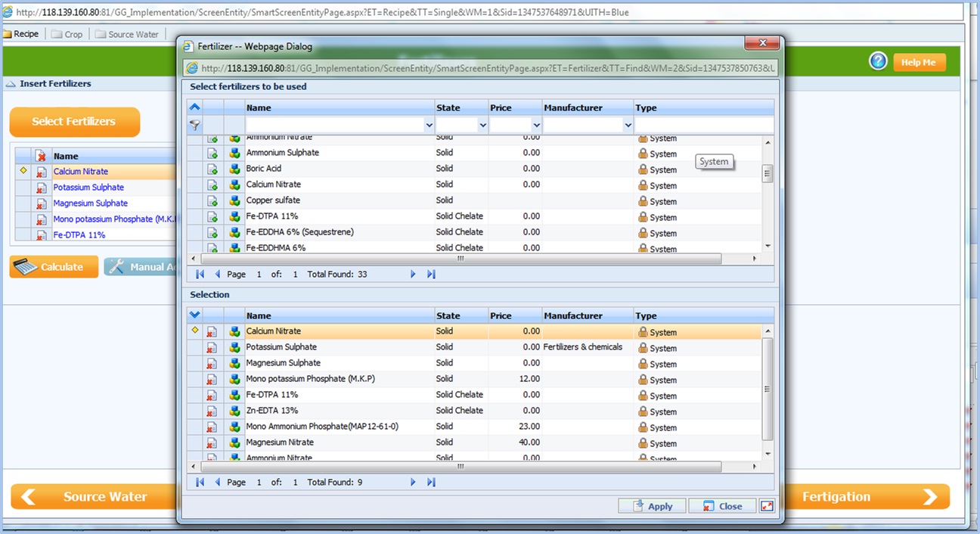Click the filter funnel icon in fertilizer grid
The height and width of the screenshot is (534, 980).
pyautogui.click(x=194, y=126)
